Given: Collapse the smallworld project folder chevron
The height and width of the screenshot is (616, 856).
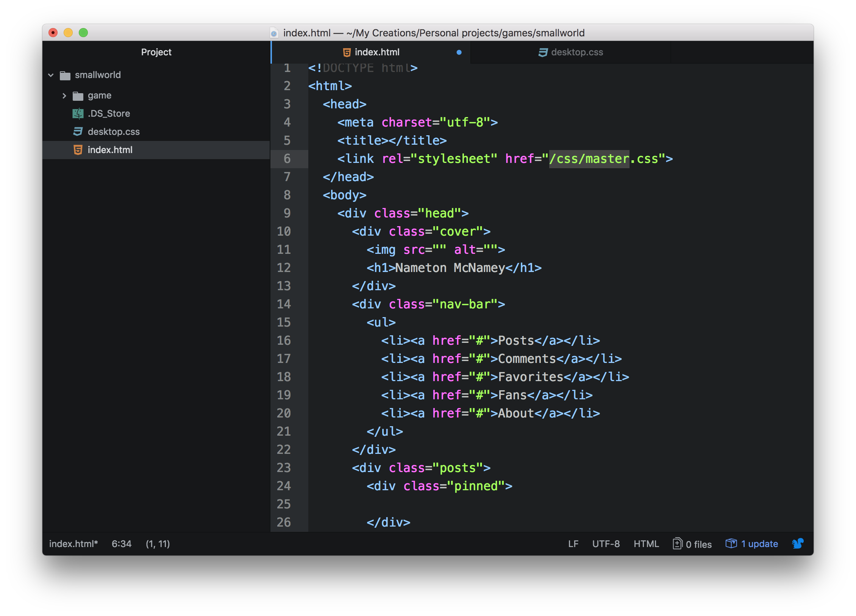Looking at the screenshot, I should (x=51, y=75).
